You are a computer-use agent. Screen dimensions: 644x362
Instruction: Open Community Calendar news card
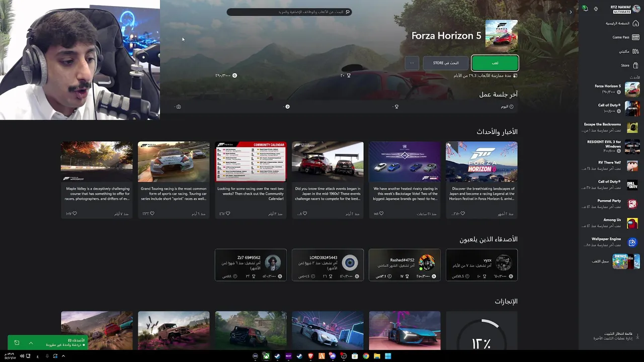[251, 179]
